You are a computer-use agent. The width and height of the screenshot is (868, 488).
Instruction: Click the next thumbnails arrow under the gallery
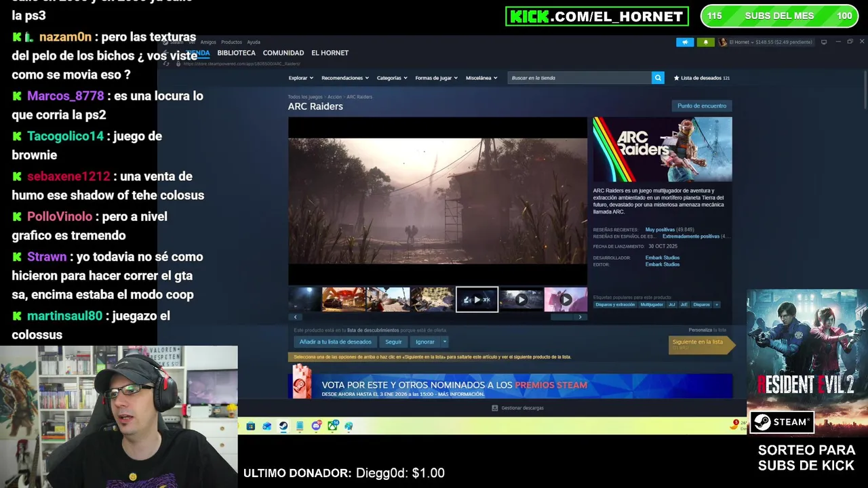[x=580, y=317]
